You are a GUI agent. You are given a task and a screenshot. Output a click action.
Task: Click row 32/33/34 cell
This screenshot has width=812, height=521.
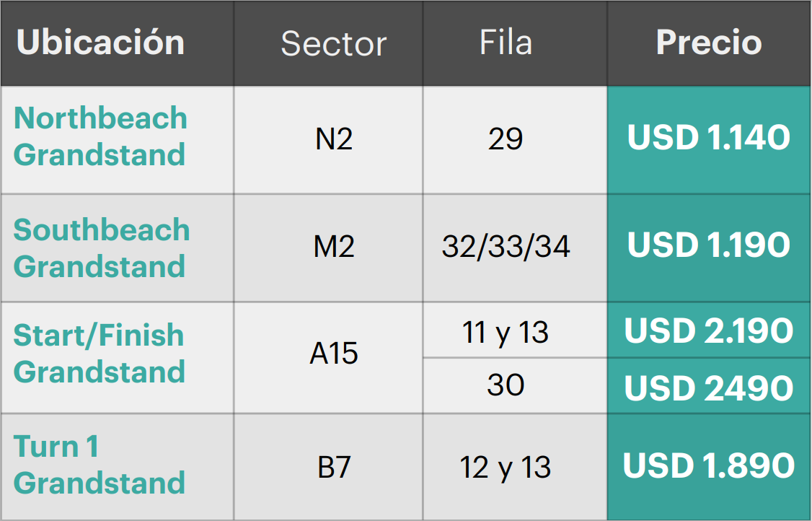[x=516, y=248]
